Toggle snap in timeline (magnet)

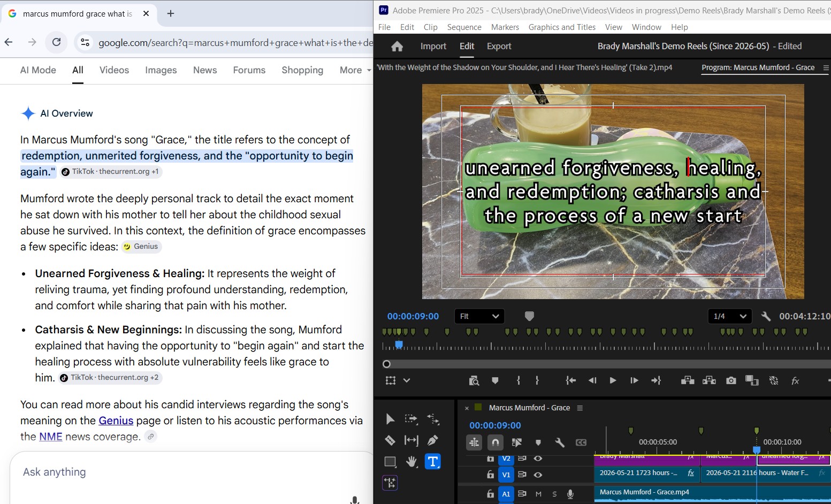495,442
